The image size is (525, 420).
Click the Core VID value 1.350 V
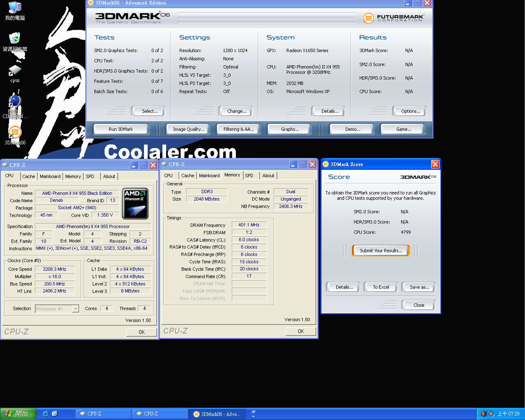[x=105, y=215]
